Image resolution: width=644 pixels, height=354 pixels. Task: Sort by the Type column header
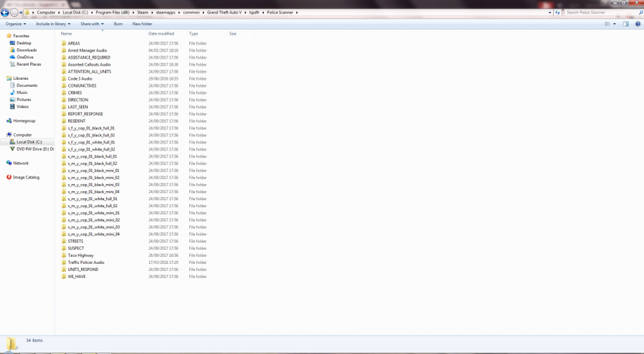click(193, 33)
